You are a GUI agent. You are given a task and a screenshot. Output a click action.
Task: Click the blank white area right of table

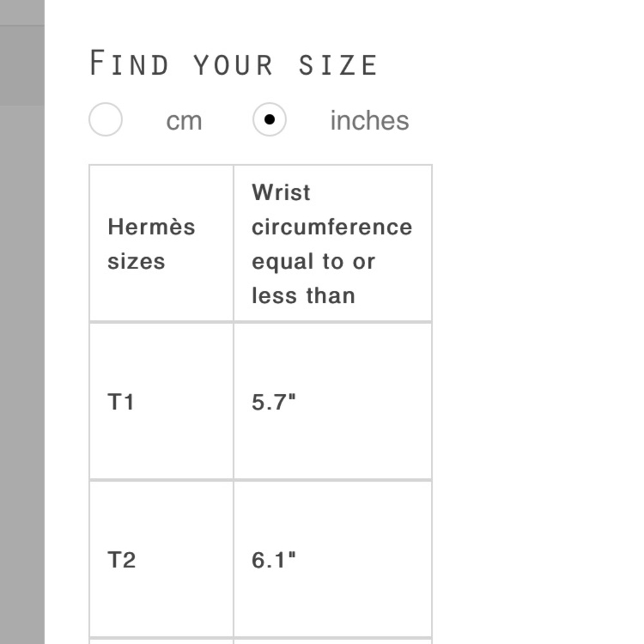point(535,386)
